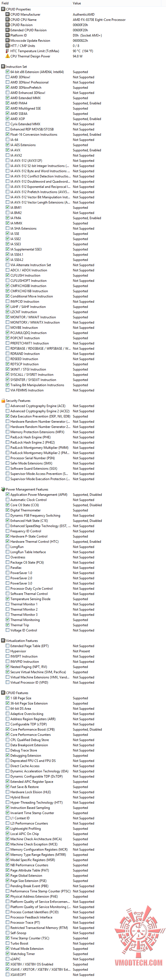Image resolution: width=166 pixels, height=980 pixels.
Task: Toggle the Software Guard Extensions (SGX) checkbox
Action: (x=8, y=468)
